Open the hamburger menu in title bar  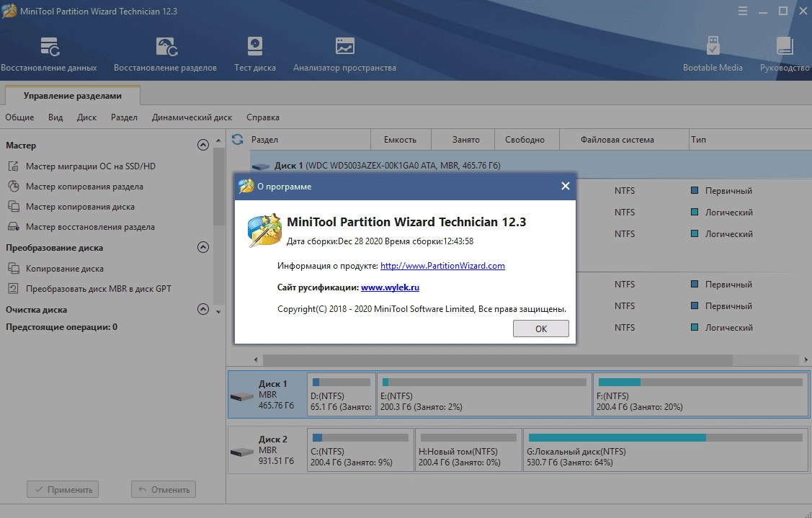(x=743, y=11)
